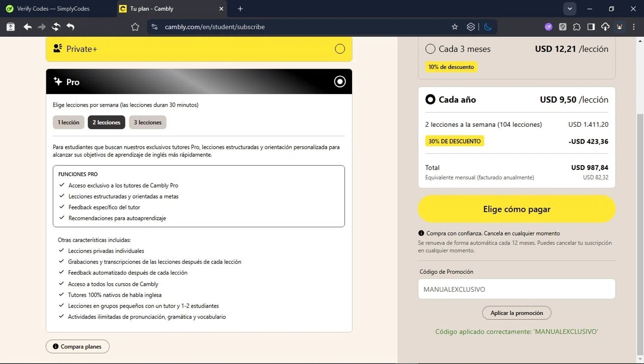Viewport: 644px width, 364px height.
Task: Go back using the browser back arrow
Action: coord(27,27)
